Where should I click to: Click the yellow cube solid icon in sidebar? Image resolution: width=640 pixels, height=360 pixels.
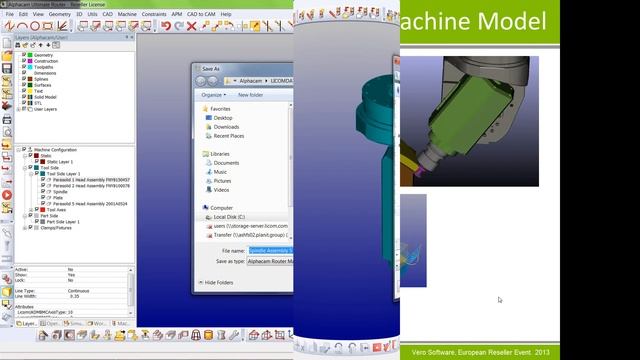(7, 291)
